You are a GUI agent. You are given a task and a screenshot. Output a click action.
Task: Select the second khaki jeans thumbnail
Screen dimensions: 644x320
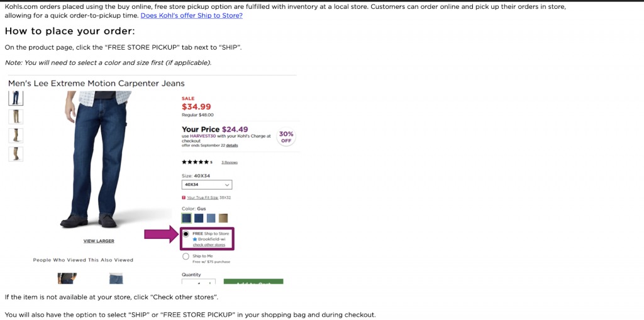click(16, 116)
